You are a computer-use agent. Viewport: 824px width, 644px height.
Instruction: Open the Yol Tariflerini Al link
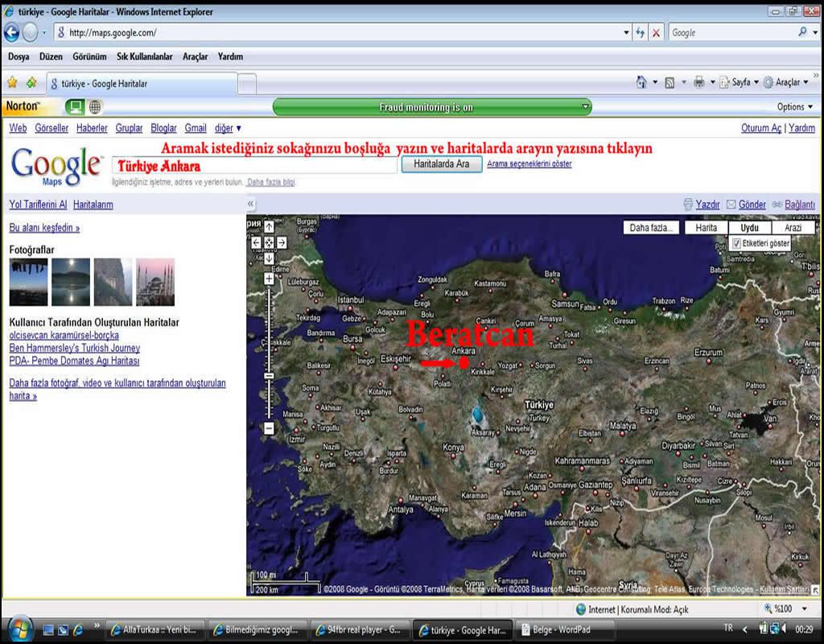pos(38,204)
